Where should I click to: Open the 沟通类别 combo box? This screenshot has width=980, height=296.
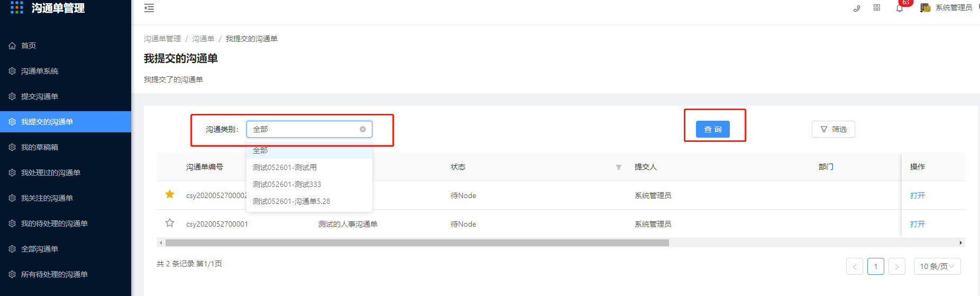click(x=309, y=129)
